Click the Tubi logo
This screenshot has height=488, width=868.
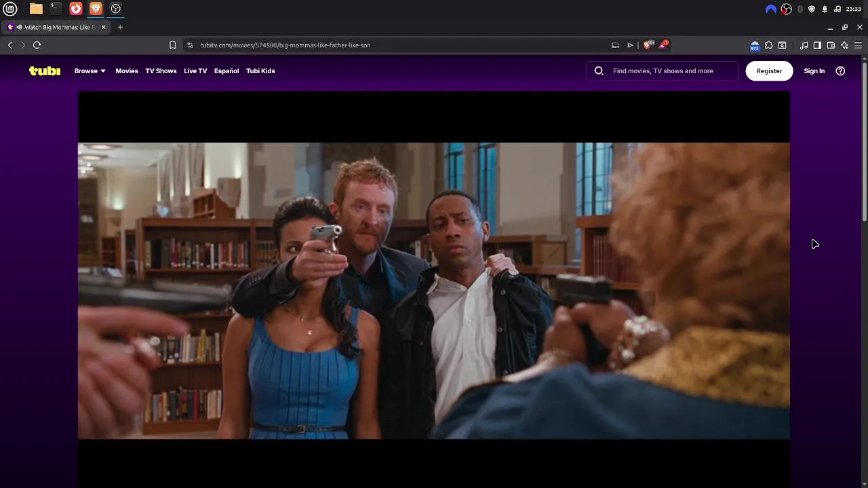click(x=45, y=70)
